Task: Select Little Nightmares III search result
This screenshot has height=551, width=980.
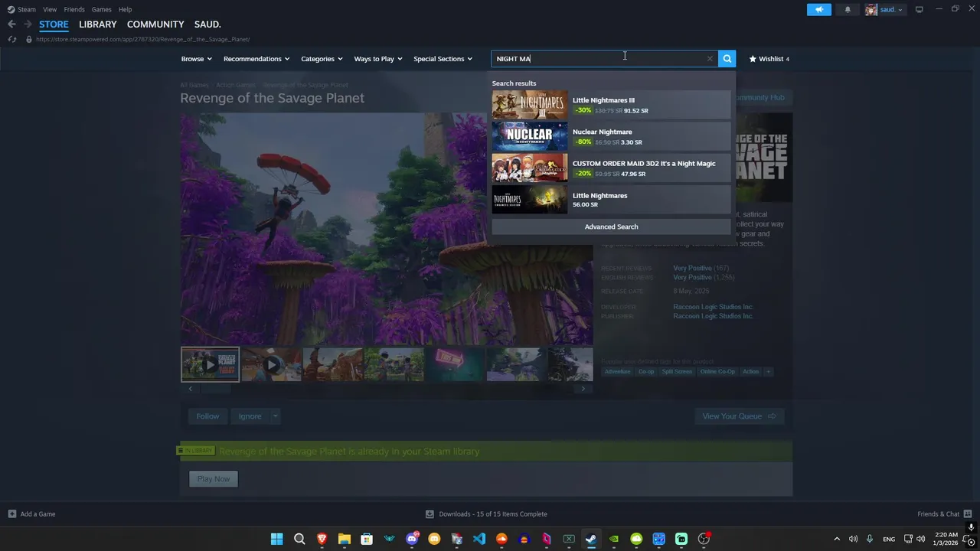Action: pyautogui.click(x=611, y=105)
